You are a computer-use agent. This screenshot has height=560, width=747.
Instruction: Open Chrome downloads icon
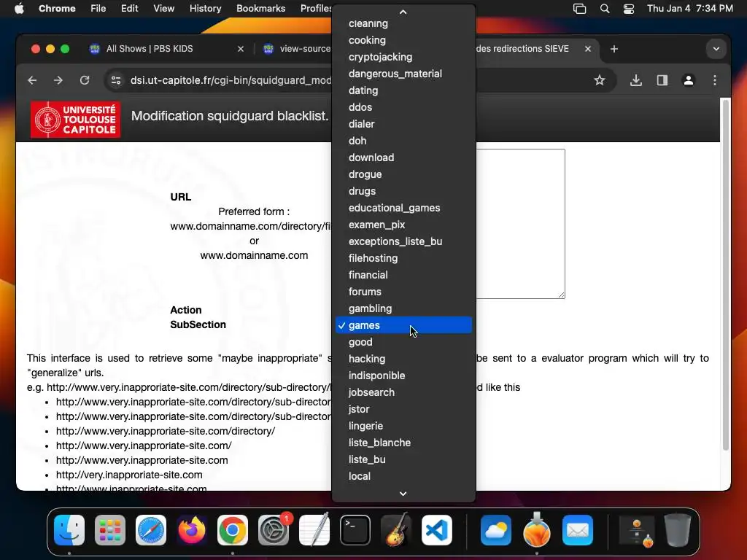coord(635,80)
